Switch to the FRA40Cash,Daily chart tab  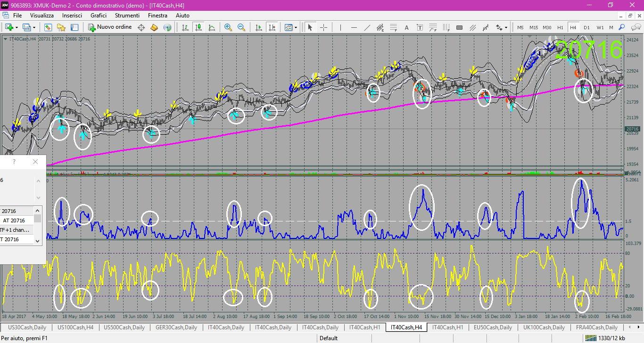pos(596,327)
